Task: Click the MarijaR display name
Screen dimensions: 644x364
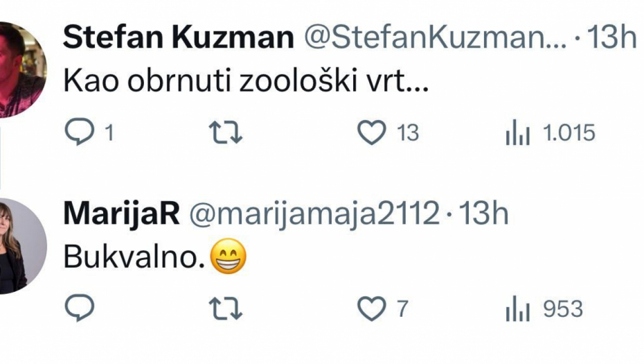Action: pyautogui.click(x=121, y=215)
